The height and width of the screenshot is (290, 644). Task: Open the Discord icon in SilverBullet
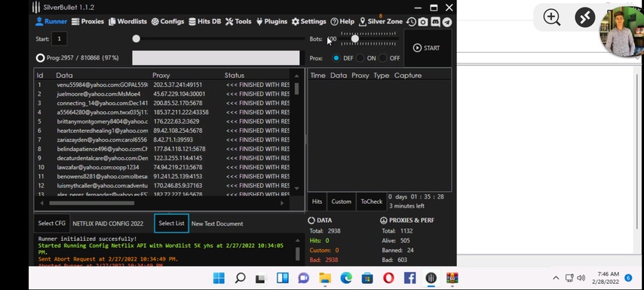435,22
